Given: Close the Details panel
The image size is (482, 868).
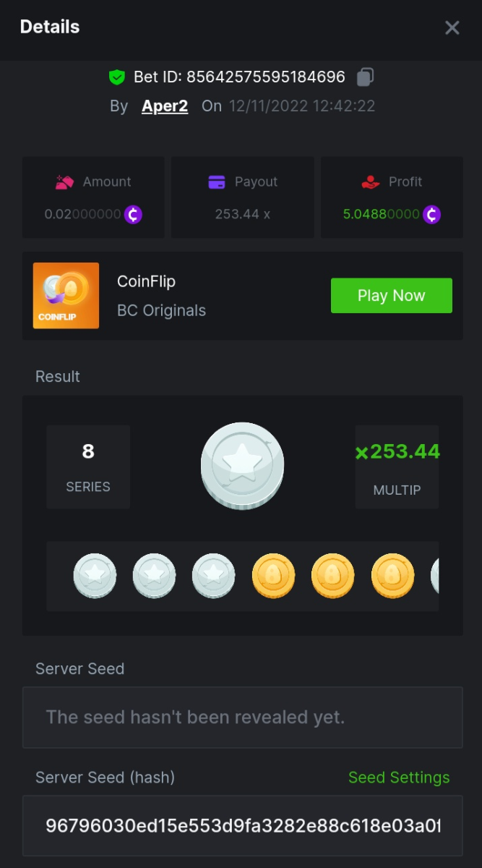Looking at the screenshot, I should pos(452,27).
